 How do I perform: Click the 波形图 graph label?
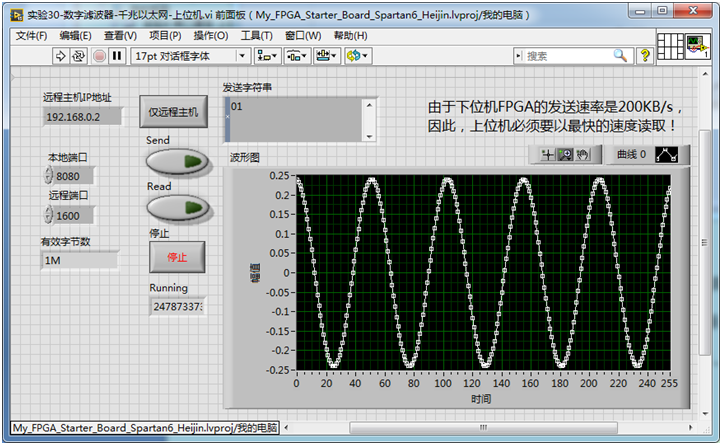coord(245,158)
